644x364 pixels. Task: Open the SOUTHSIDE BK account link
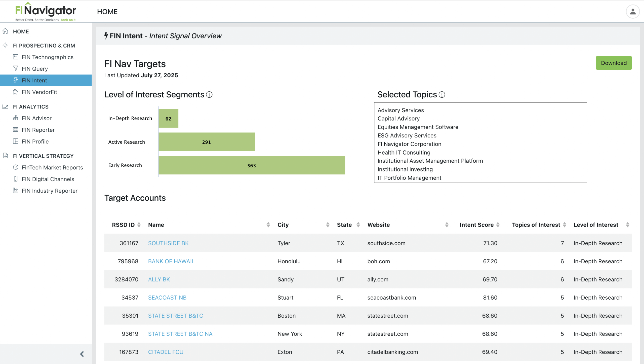(168, 243)
